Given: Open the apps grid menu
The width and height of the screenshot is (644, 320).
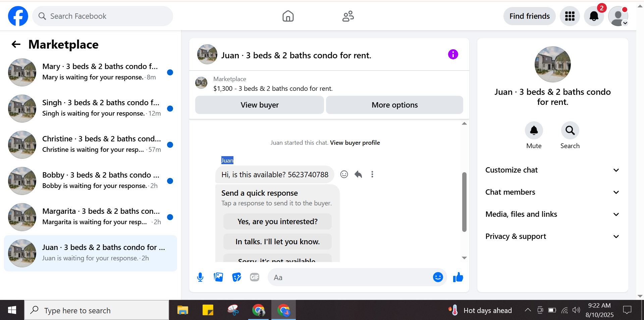Looking at the screenshot, I should coord(570,16).
